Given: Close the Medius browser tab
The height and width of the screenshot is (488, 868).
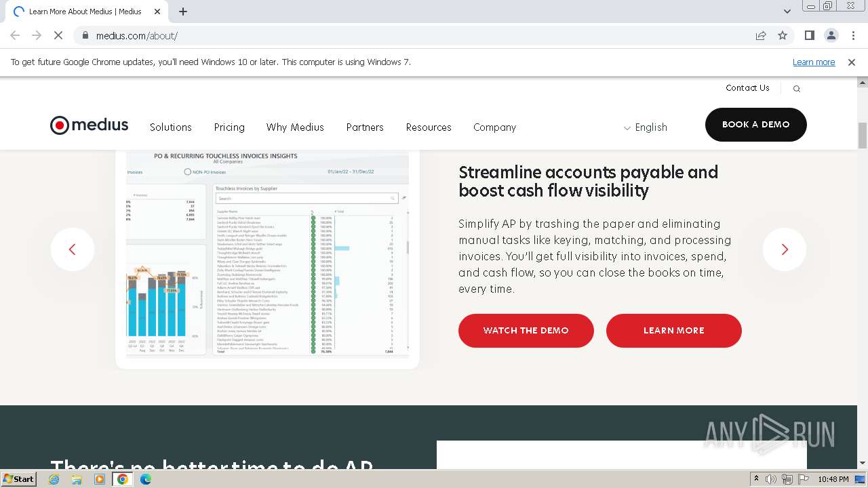Looking at the screenshot, I should pos(157,12).
